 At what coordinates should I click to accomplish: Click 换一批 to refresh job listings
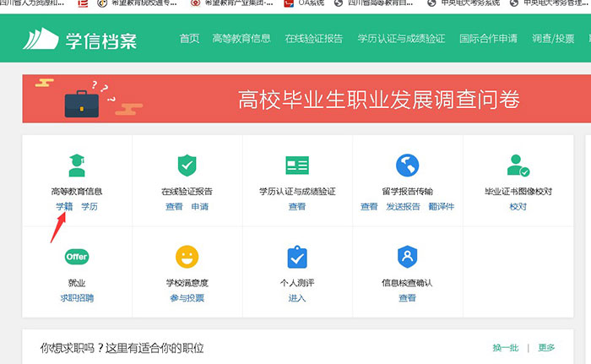tap(505, 348)
